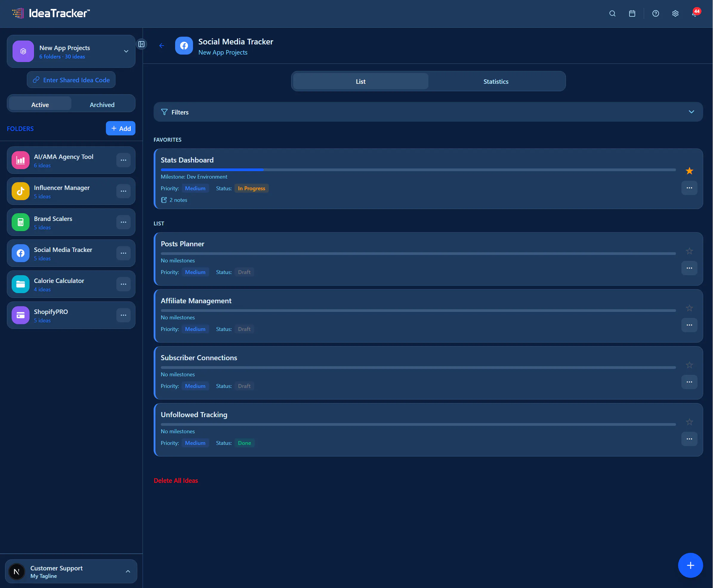The height and width of the screenshot is (588, 713).
Task: Create new idea with floating plus button
Action: click(x=690, y=565)
